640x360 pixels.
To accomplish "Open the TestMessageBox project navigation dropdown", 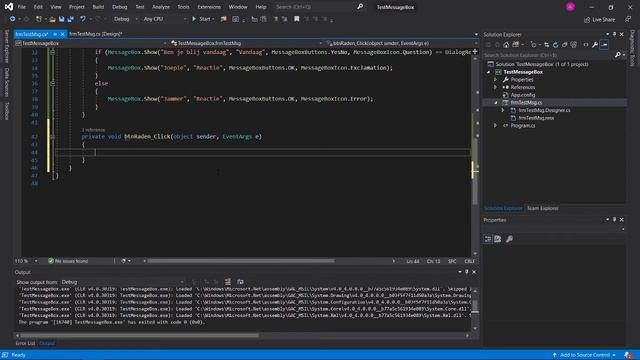I will pos(91,43).
